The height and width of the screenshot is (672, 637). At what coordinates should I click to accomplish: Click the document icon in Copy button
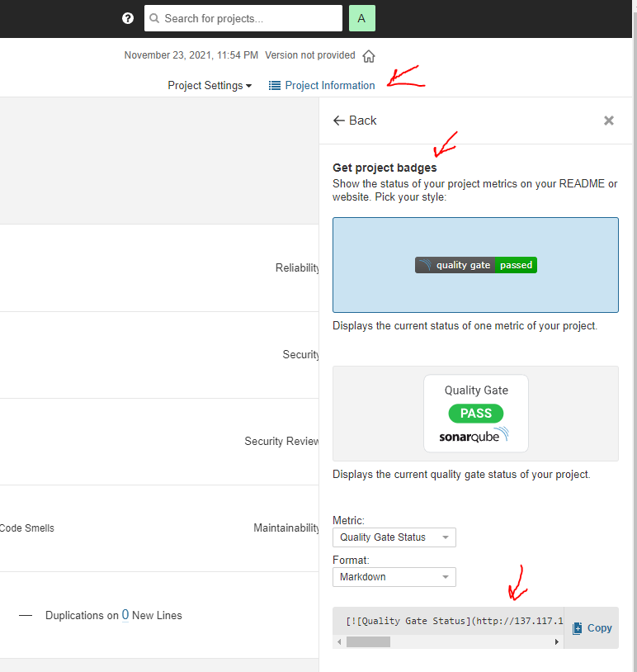pos(577,628)
